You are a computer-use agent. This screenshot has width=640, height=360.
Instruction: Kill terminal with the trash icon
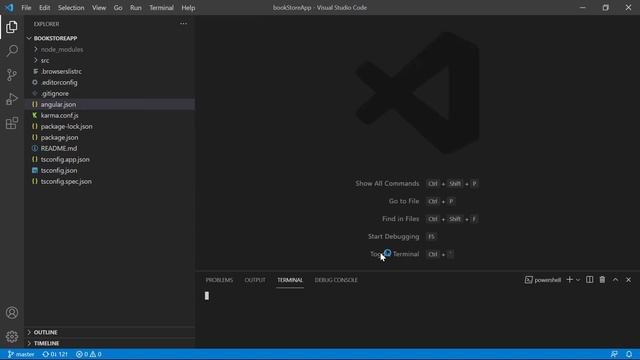pos(602,280)
